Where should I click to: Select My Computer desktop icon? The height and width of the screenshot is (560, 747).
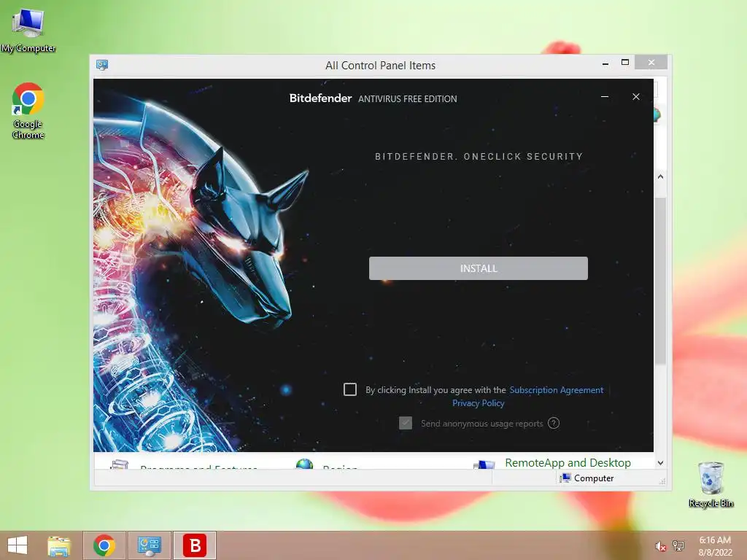click(28, 31)
